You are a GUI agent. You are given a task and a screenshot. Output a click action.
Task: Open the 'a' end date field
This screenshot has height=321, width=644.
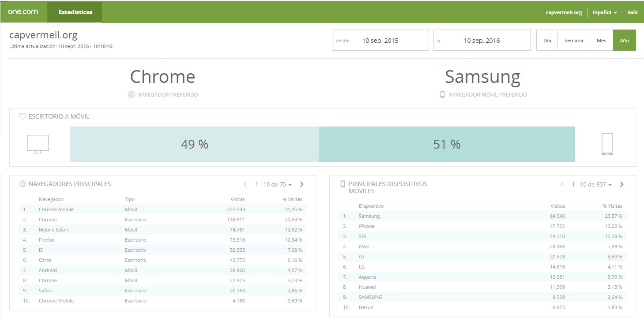(x=482, y=40)
